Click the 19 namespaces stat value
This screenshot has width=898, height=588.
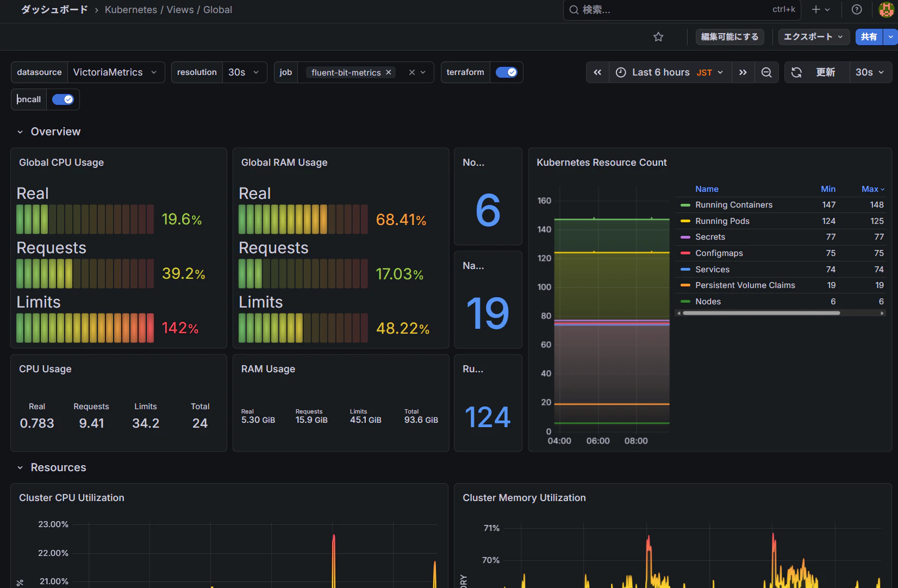point(488,314)
